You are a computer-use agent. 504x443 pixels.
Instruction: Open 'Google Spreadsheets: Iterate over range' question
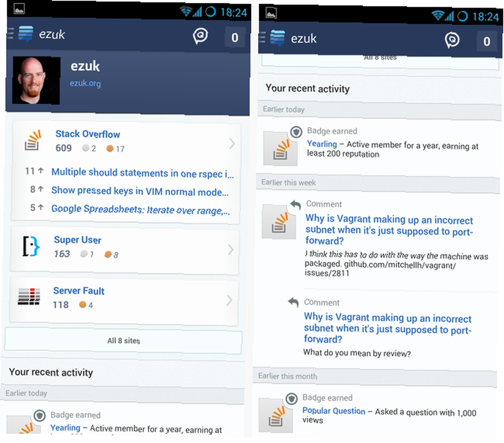141,209
